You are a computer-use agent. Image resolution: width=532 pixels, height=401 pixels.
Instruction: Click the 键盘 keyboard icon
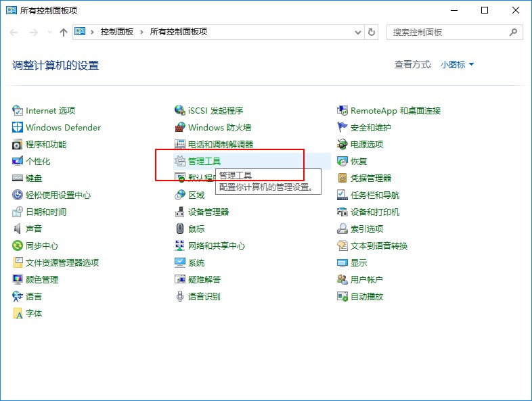[18, 178]
